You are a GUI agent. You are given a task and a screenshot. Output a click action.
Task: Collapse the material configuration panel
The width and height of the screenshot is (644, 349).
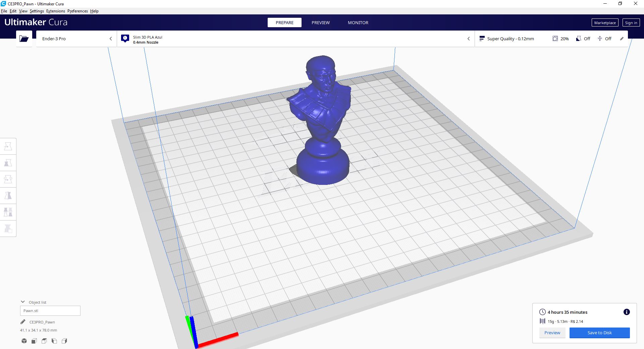469,39
